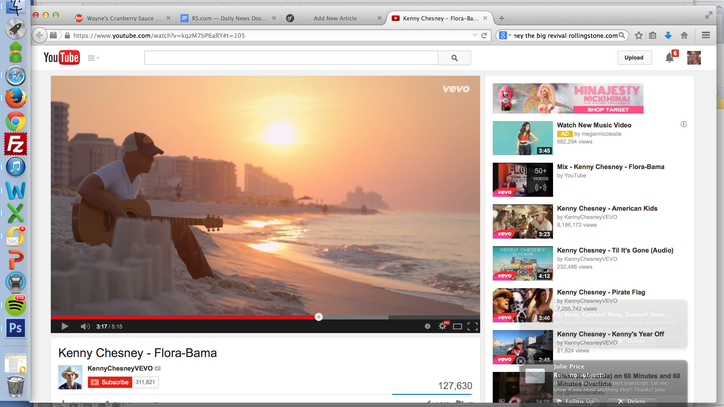Open the Minajesty Shop Target ad banner
The image size is (724, 407).
point(568,98)
